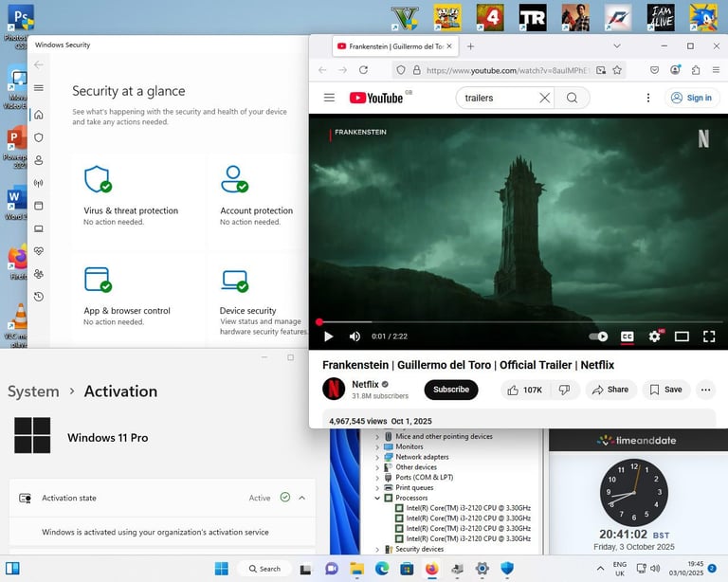Mute the YouTube video volume
This screenshot has width=728, height=582.
[355, 336]
